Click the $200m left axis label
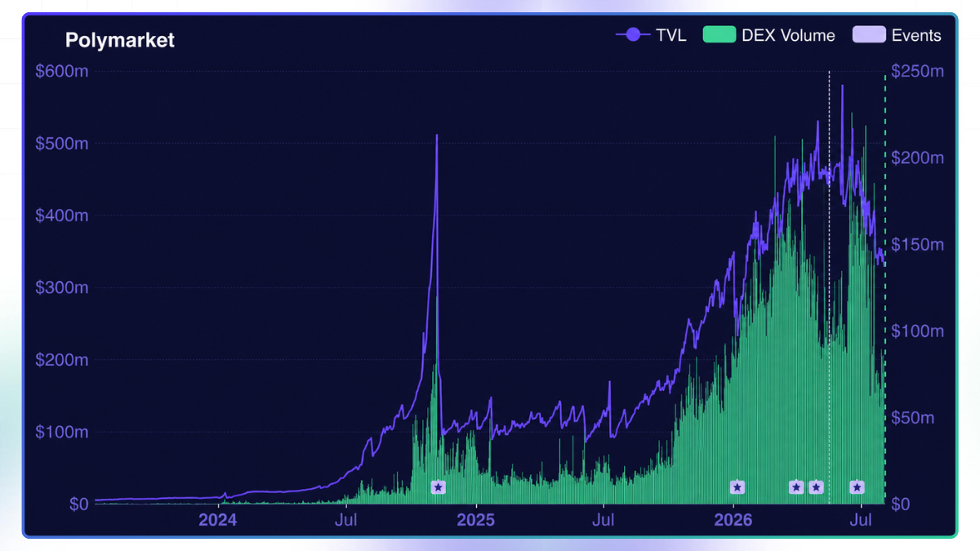This screenshot has width=980, height=551. tap(62, 359)
